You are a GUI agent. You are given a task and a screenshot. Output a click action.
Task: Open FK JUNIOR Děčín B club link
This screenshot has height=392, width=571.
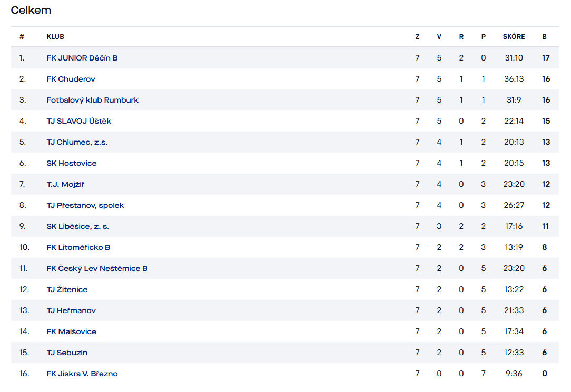(x=82, y=58)
